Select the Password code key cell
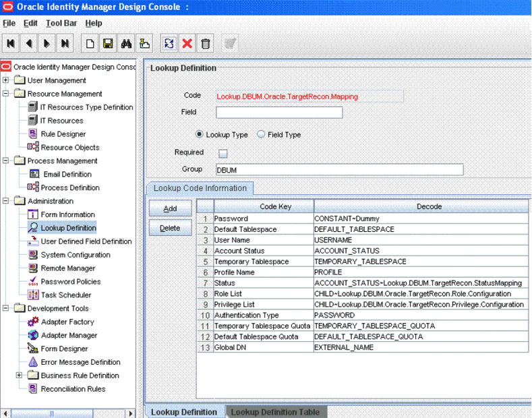Screen dimensions: 532x418 (x=264, y=218)
